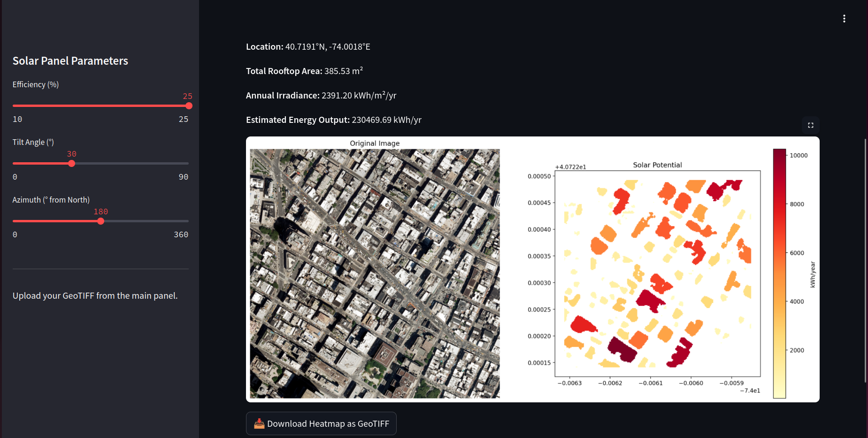The width and height of the screenshot is (868, 438).
Task: Click the Solar Panel Parameters heading
Action: (70, 61)
